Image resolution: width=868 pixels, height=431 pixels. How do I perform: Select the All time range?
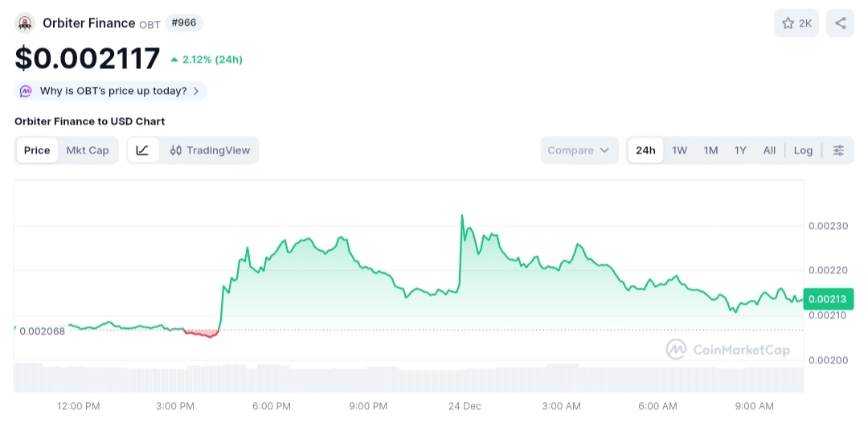tap(769, 150)
